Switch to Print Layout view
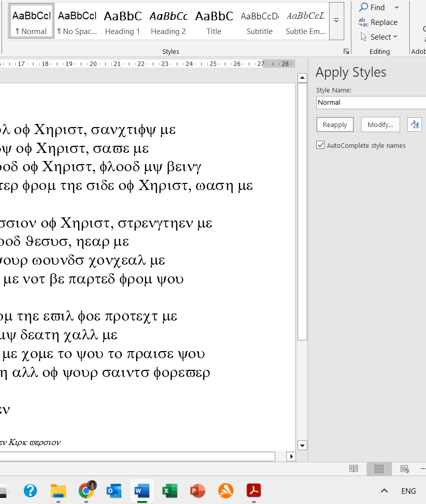Viewport: 426px width, 504px height. [379, 469]
